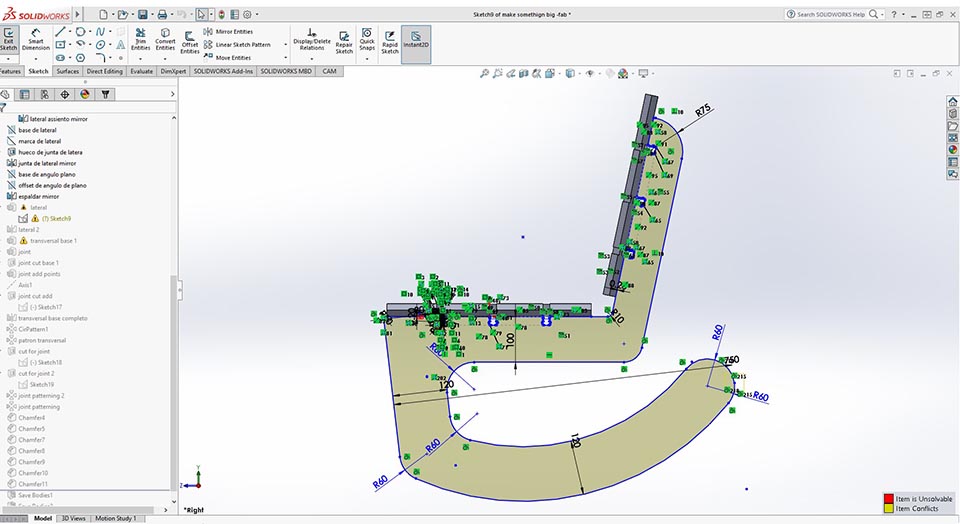The height and width of the screenshot is (524, 960).
Task: Switch to the SOLIDWORKS Add-Ins tab
Action: [x=223, y=71]
